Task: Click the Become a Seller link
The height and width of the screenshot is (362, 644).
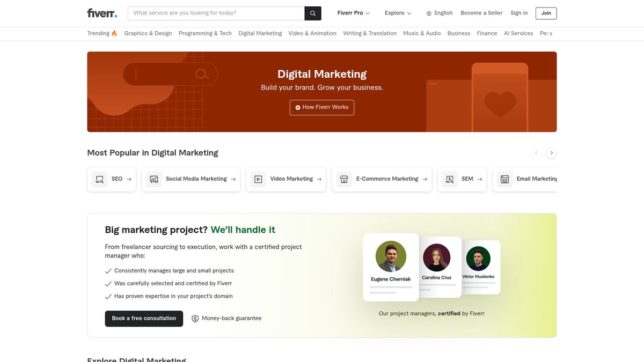Action: point(481,12)
